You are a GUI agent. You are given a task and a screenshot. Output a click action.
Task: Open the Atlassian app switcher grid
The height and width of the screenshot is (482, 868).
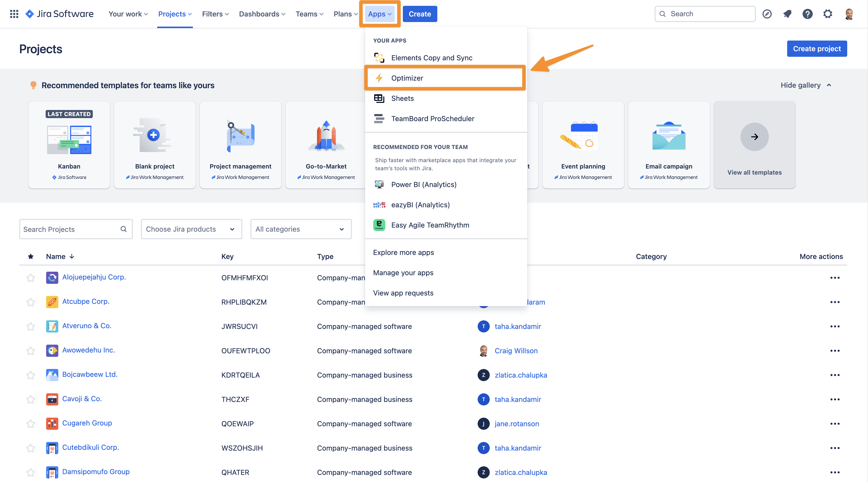[14, 14]
